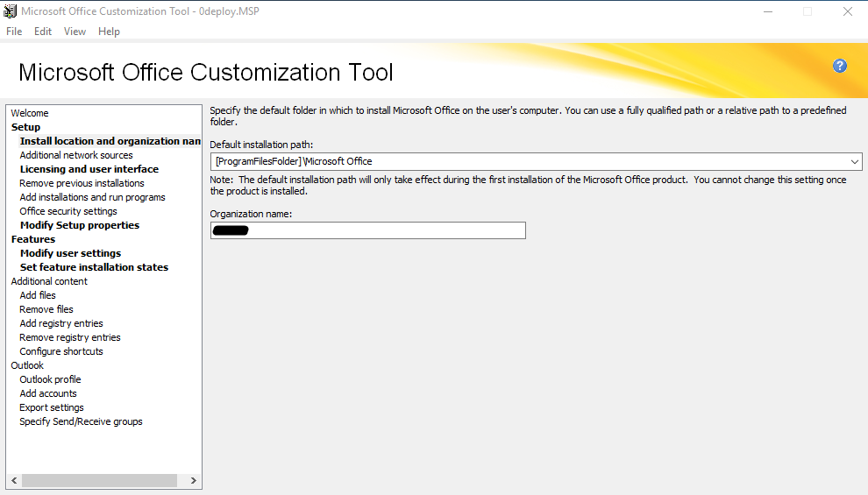Go to Remove registry entries

pos(70,337)
